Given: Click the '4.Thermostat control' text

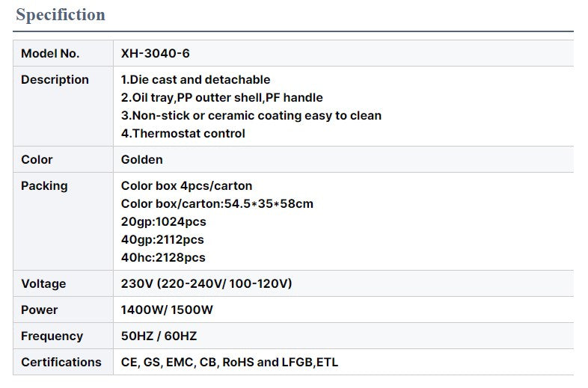Looking at the screenshot, I should coord(183,134).
